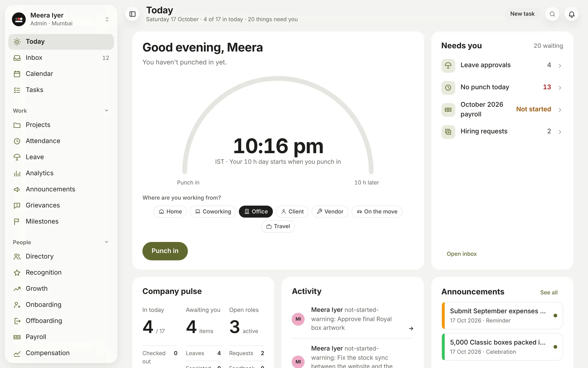Click the New task button
This screenshot has height=368, width=588.
pyautogui.click(x=522, y=14)
